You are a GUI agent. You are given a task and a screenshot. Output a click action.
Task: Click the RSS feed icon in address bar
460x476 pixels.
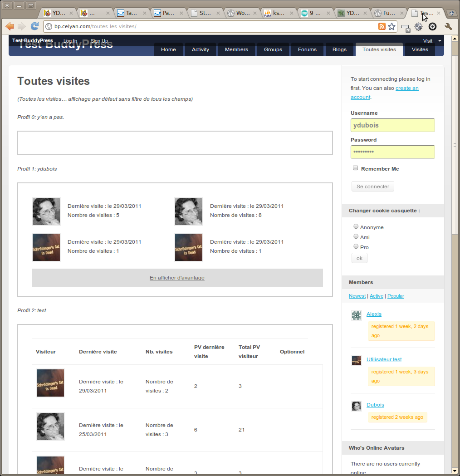coord(382,26)
